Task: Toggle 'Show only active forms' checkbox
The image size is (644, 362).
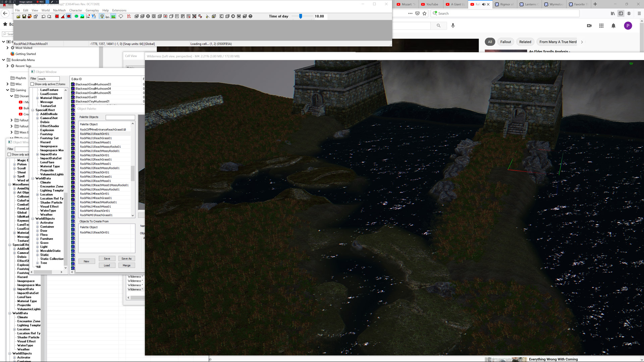Action: click(33, 84)
